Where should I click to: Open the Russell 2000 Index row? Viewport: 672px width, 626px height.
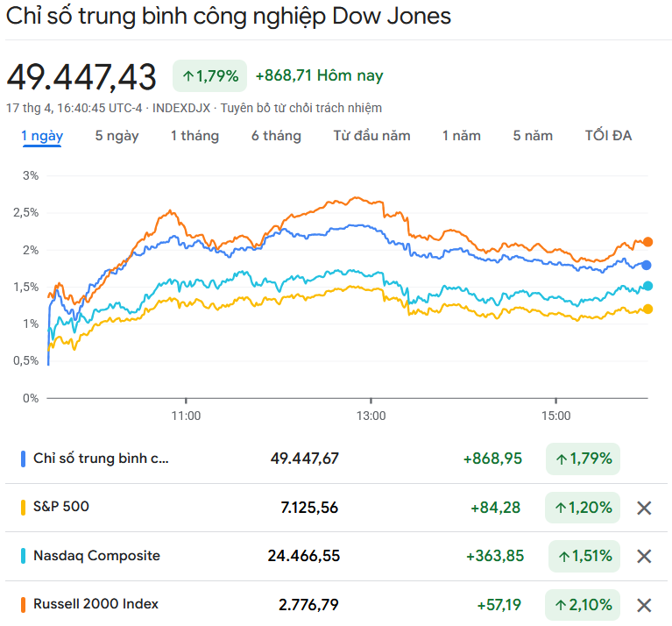(x=96, y=604)
